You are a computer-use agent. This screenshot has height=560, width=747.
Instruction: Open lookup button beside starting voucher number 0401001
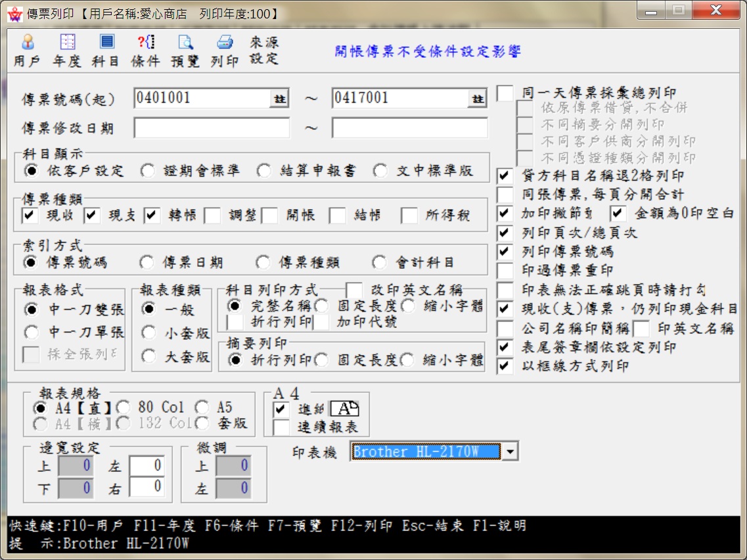(280, 99)
